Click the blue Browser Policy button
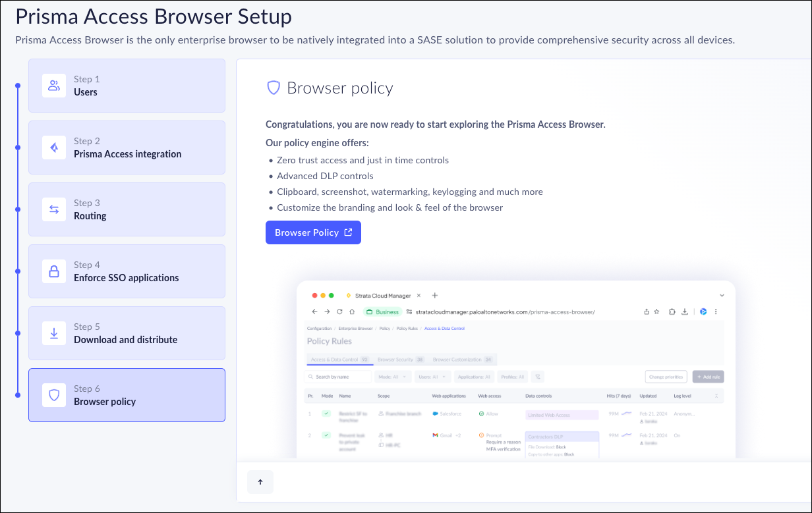 (x=313, y=232)
